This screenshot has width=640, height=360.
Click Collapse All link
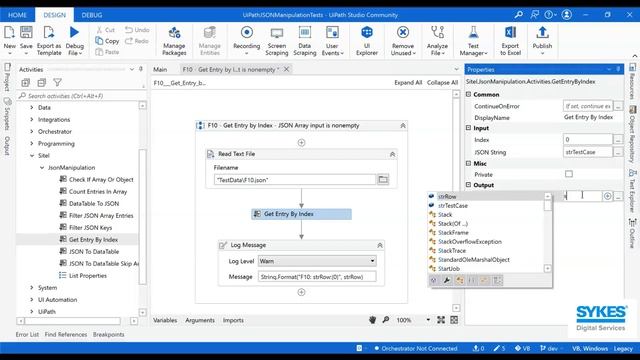(442, 82)
